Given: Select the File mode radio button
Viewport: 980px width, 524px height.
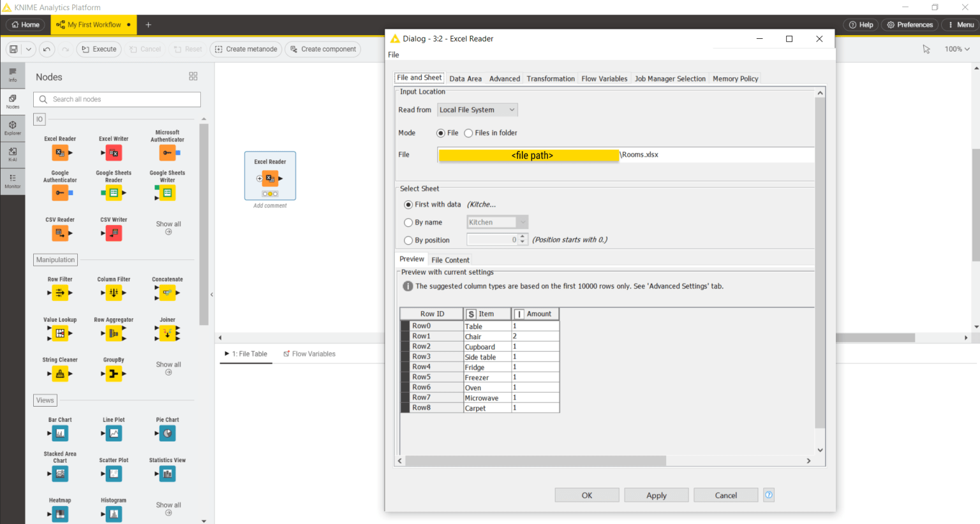Looking at the screenshot, I should tap(440, 133).
